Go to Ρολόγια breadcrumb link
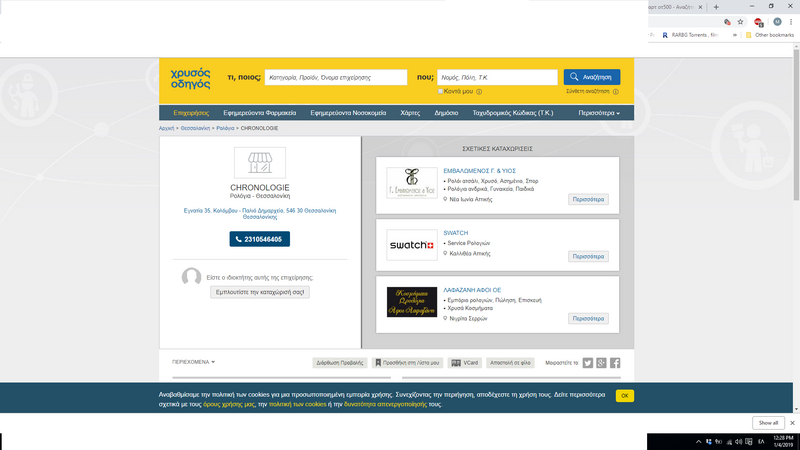The height and width of the screenshot is (450, 800). (225, 128)
